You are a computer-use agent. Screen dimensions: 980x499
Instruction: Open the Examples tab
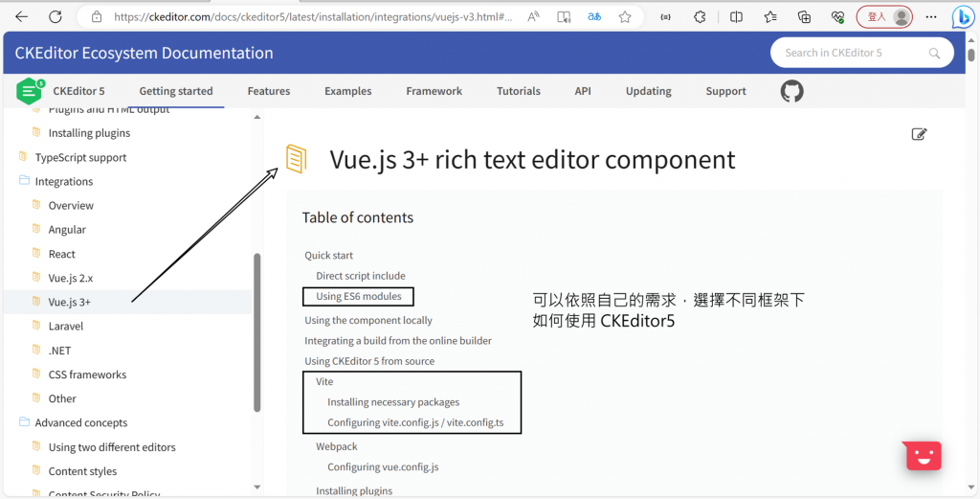348,91
